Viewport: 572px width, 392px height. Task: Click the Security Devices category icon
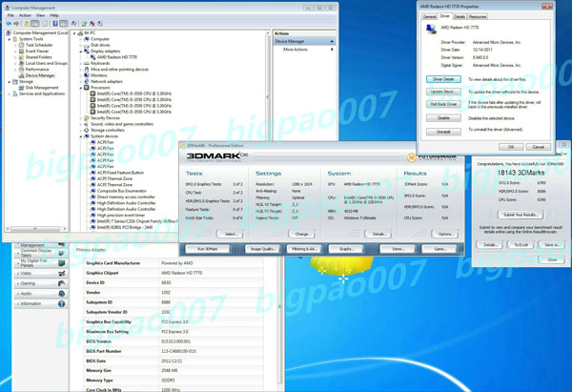(87, 118)
